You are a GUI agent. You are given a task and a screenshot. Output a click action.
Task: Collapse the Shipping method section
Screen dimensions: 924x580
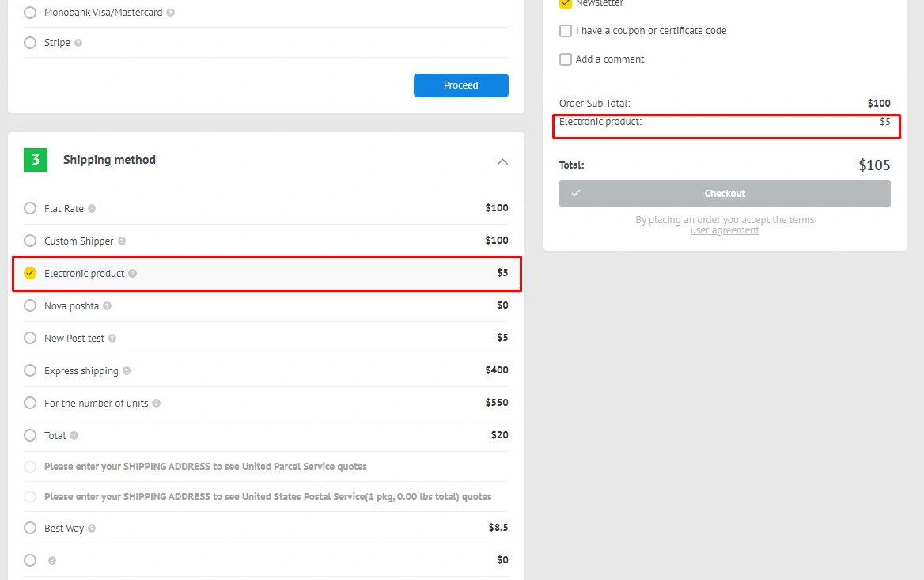[502, 161]
